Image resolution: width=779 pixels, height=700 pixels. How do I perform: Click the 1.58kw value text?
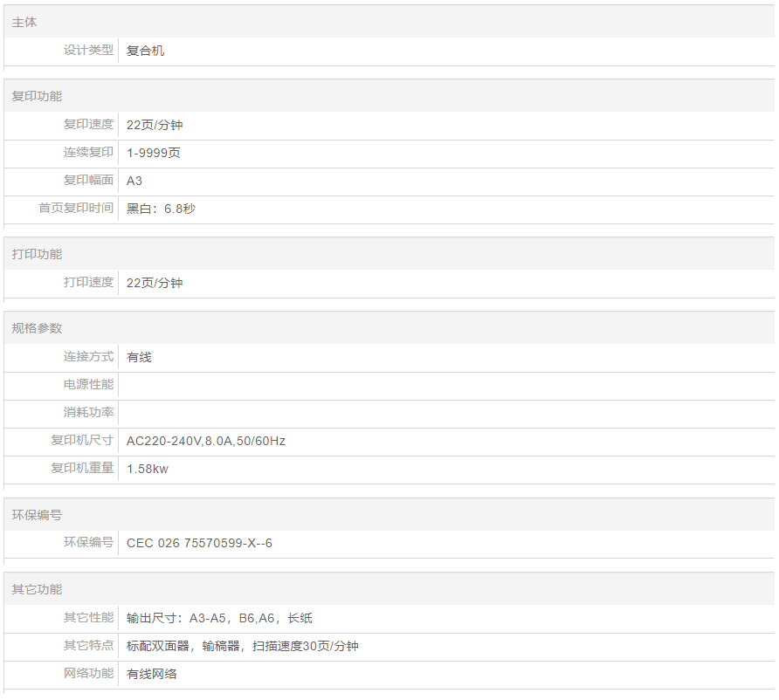pos(148,469)
